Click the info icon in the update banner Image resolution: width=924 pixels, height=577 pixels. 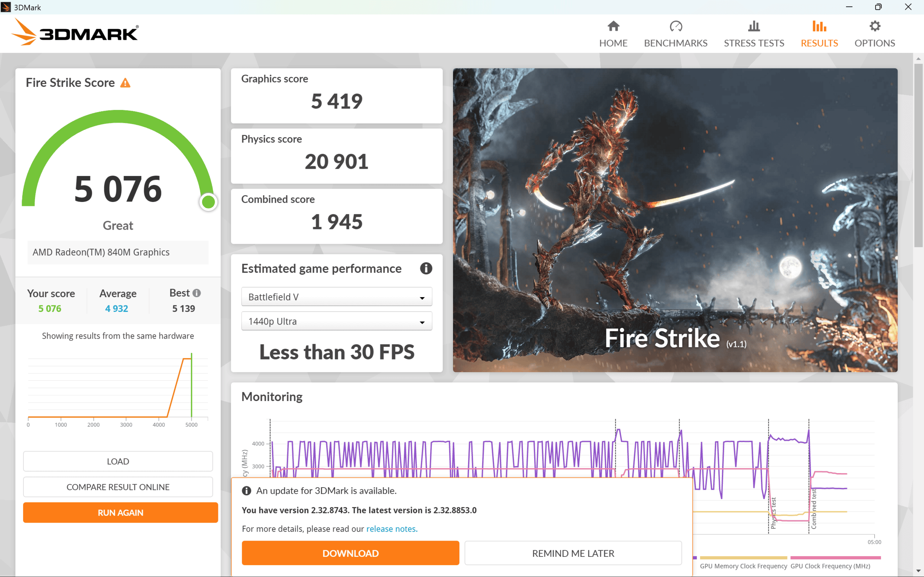pos(247,491)
